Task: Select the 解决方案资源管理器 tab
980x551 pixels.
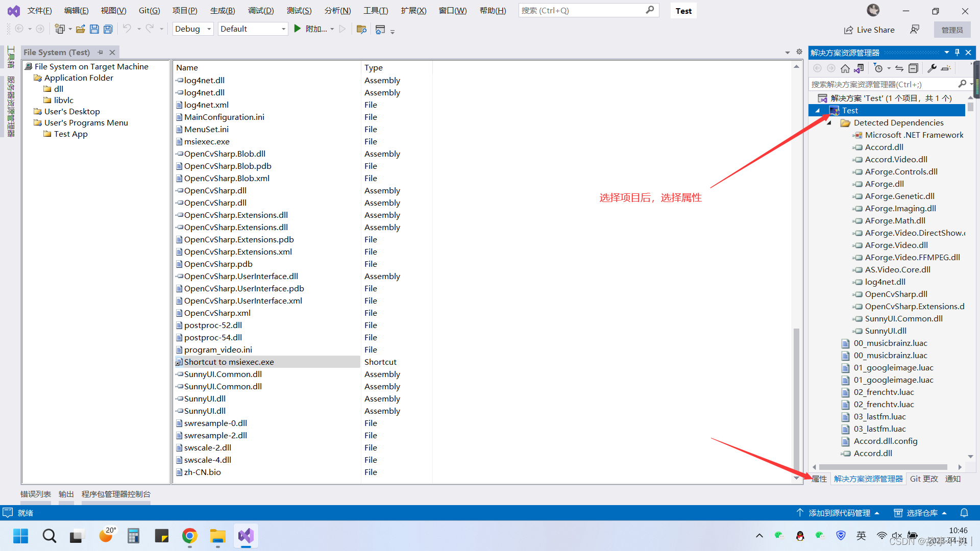Action: click(x=868, y=479)
